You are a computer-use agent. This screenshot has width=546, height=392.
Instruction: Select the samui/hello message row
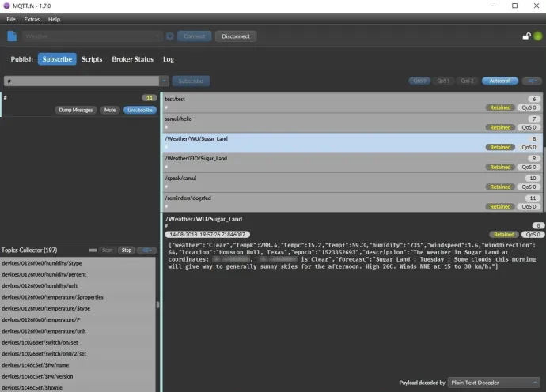click(352, 122)
